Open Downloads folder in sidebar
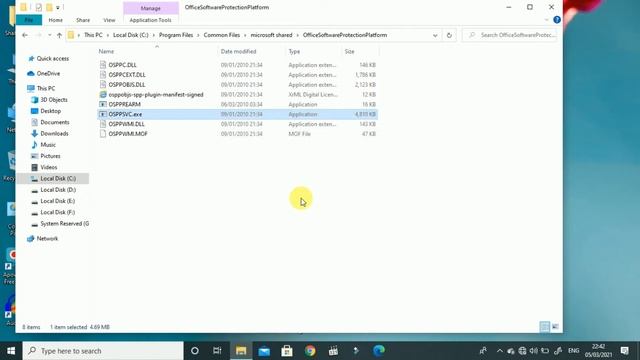Screen dimensions: 640x360 pyautogui.click(x=54, y=133)
